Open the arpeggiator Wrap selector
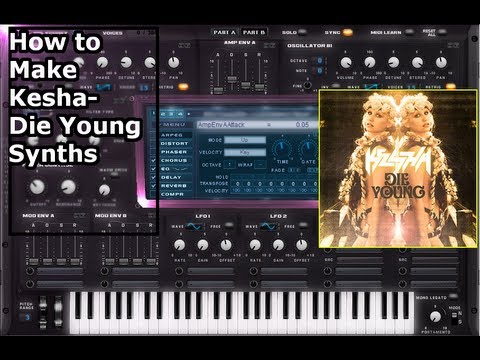The height and width of the screenshot is (360, 480). tap(260, 165)
